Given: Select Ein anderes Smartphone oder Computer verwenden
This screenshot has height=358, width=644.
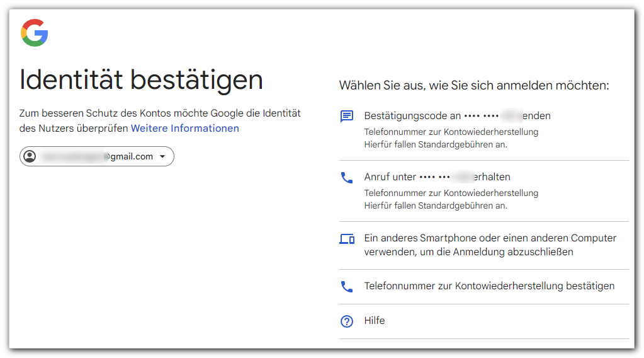Looking at the screenshot, I should click(484, 245).
